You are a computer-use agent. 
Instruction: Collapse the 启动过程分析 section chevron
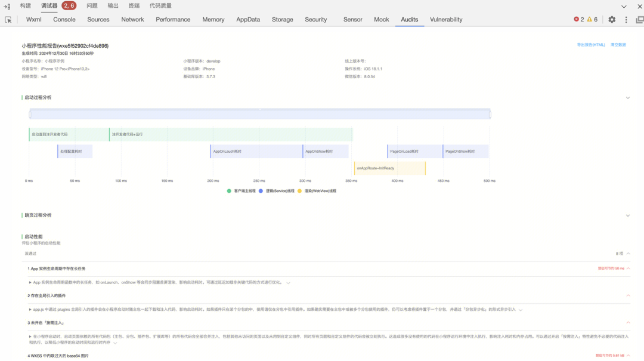(627, 98)
